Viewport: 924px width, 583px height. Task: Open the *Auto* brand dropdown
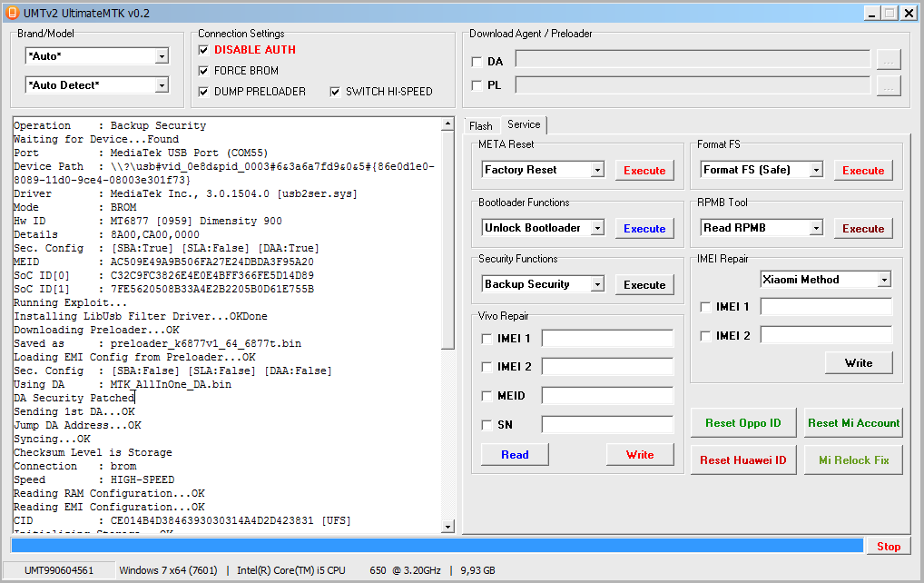pyautogui.click(x=162, y=56)
